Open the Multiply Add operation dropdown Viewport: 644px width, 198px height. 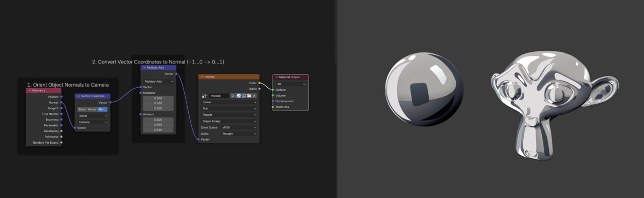(x=158, y=81)
